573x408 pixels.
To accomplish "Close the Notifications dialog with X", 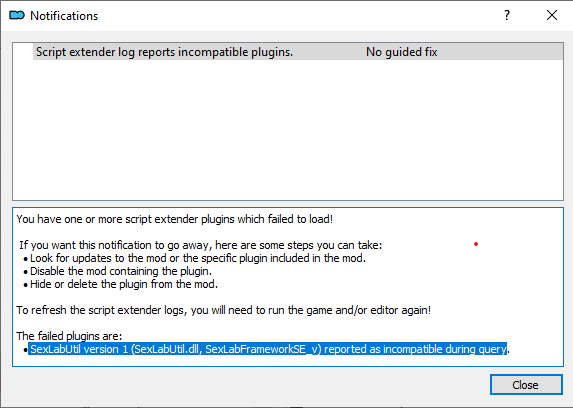I will [552, 15].
